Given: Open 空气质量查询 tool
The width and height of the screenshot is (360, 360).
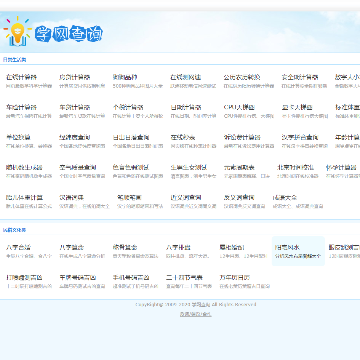Looking at the screenshot, I should (78, 167).
